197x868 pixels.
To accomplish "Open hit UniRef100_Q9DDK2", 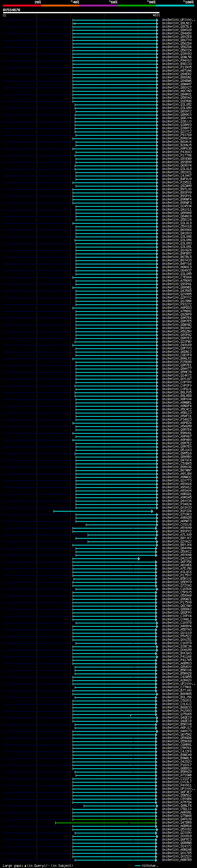I will click(x=177, y=609).
